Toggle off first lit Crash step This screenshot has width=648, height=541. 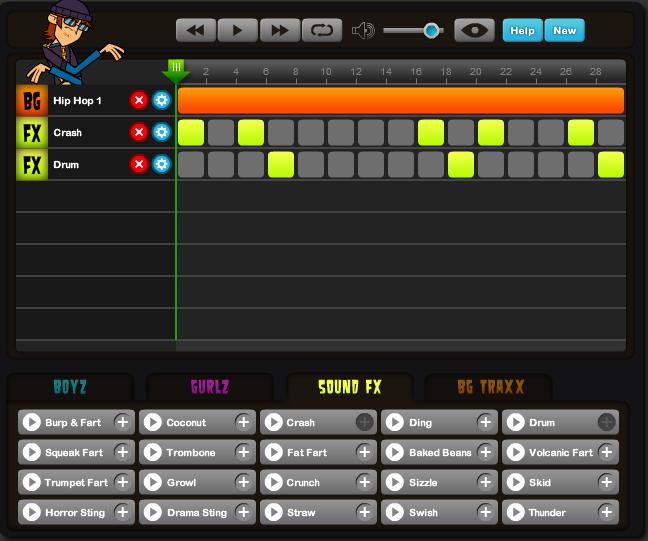(191, 133)
